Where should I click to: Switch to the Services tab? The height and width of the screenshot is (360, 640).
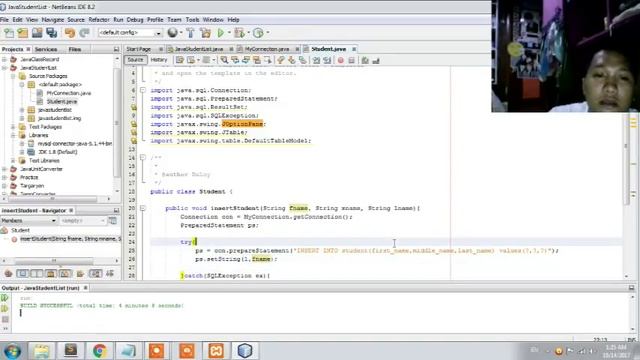tap(46, 49)
